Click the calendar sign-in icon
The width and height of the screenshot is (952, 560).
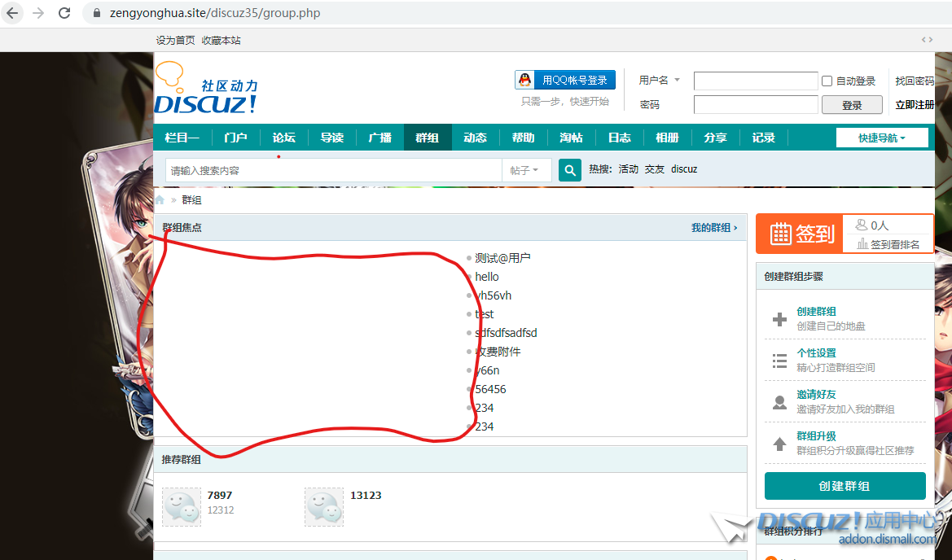[780, 234]
